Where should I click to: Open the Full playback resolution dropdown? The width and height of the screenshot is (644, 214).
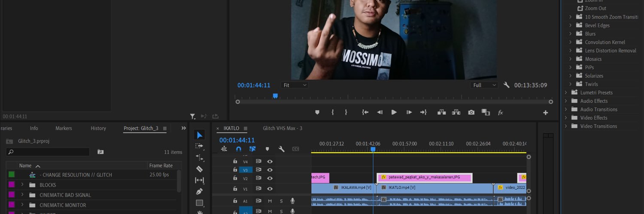484,85
